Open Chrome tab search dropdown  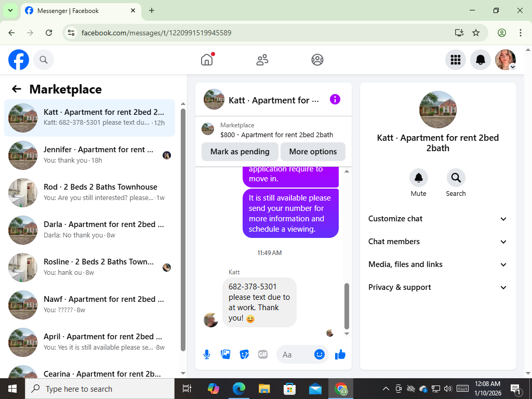10,10
